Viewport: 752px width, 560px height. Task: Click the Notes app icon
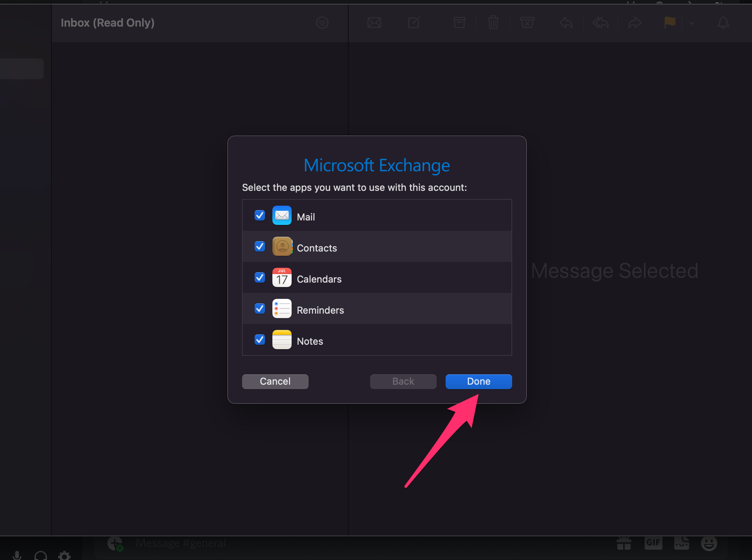282,340
